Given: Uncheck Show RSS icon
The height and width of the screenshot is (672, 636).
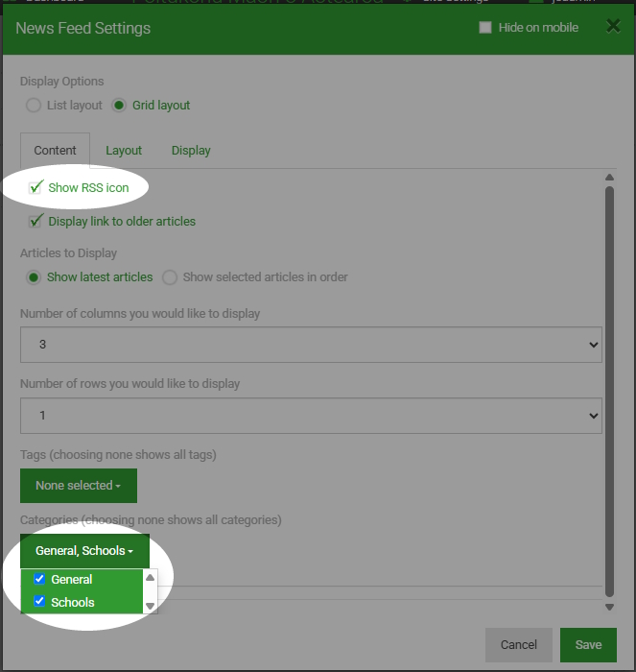Looking at the screenshot, I should tap(35, 188).
